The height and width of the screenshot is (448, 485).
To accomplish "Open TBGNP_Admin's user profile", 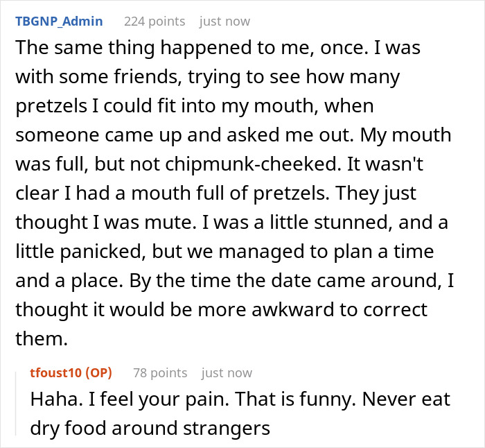I will (x=59, y=21).
